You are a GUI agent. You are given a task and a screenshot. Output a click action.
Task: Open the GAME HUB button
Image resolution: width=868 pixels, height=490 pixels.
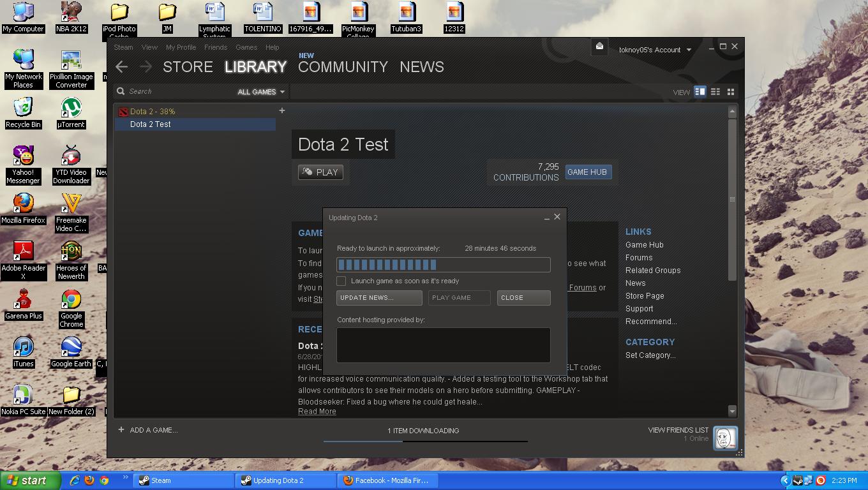point(587,172)
